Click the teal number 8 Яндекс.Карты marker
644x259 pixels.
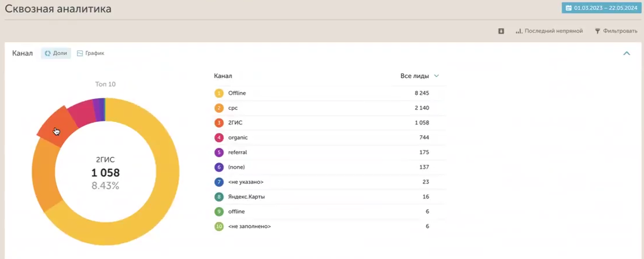[219, 197]
